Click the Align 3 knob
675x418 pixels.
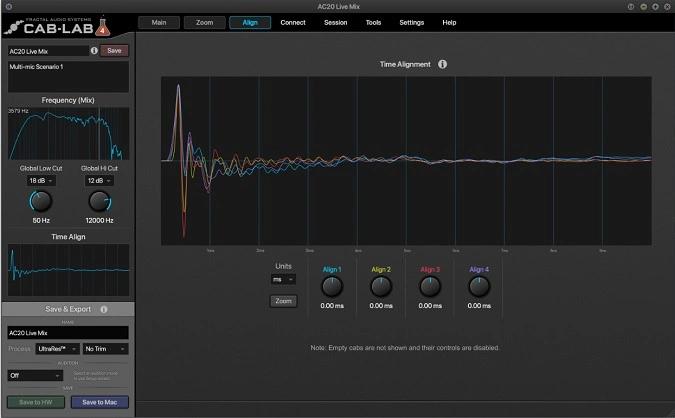click(430, 287)
